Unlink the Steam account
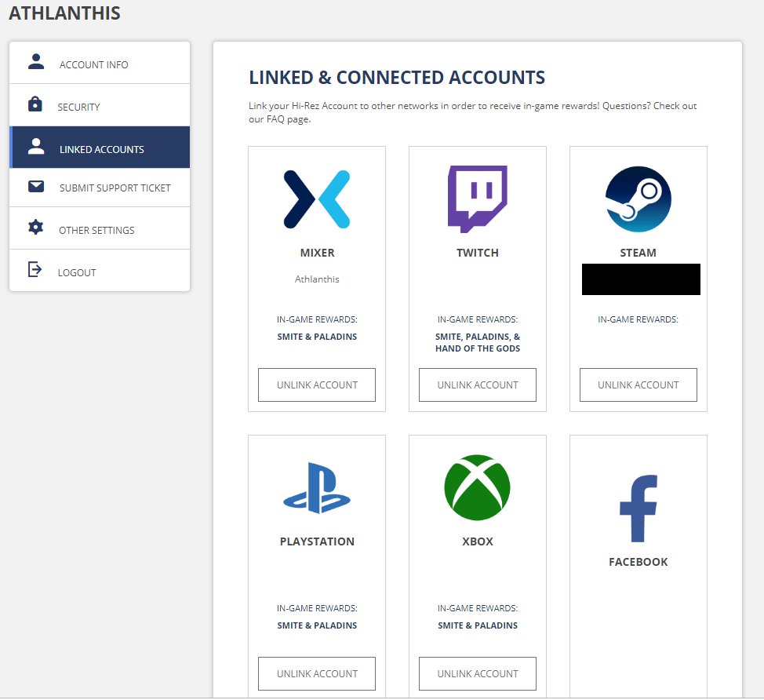This screenshot has width=764, height=700. click(x=638, y=385)
